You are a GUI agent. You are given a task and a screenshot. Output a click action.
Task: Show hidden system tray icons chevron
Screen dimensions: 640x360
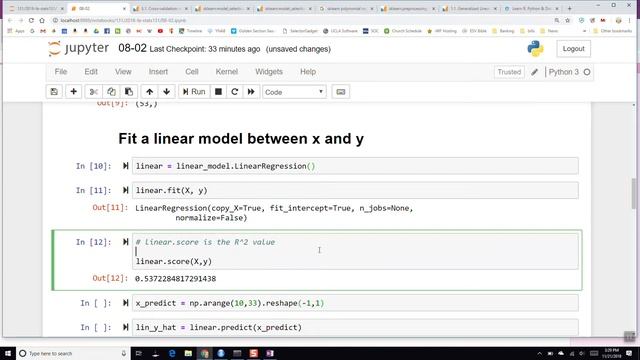(540, 353)
